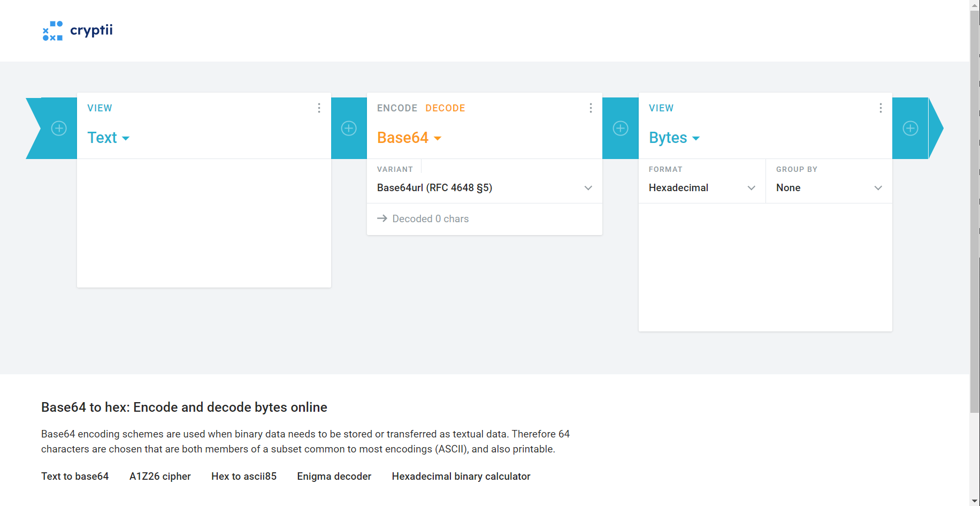Screen dimensions: 980x506
Task: Open the Bytes view type dropdown
Action: (674, 138)
